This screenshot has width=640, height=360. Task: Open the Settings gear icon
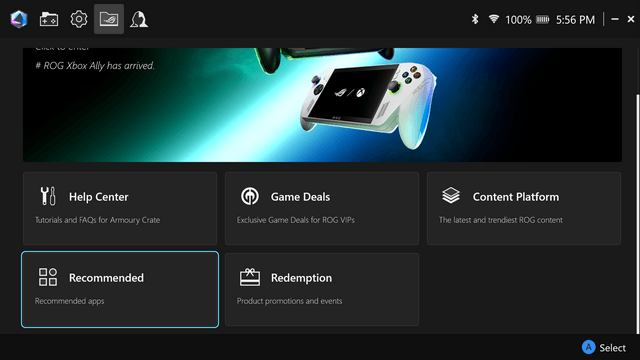pyautogui.click(x=79, y=19)
